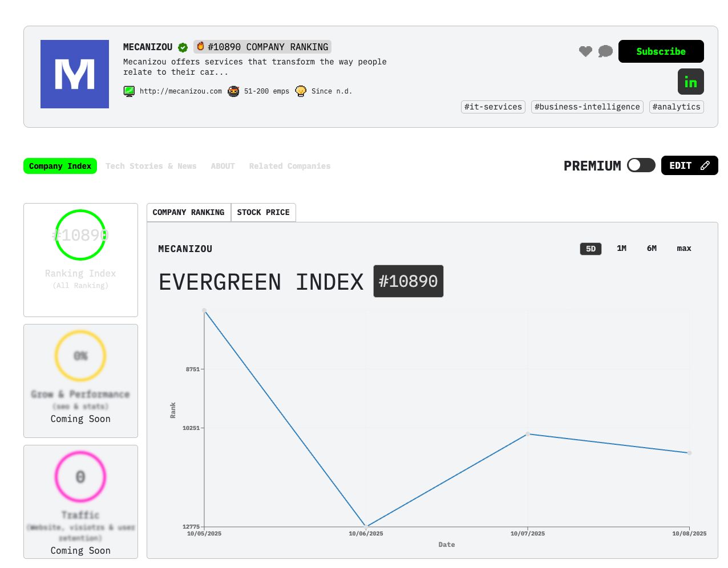Viewport: 728px width, 568px height.
Task: Click the pencil icon on EDIT
Action: [705, 165]
